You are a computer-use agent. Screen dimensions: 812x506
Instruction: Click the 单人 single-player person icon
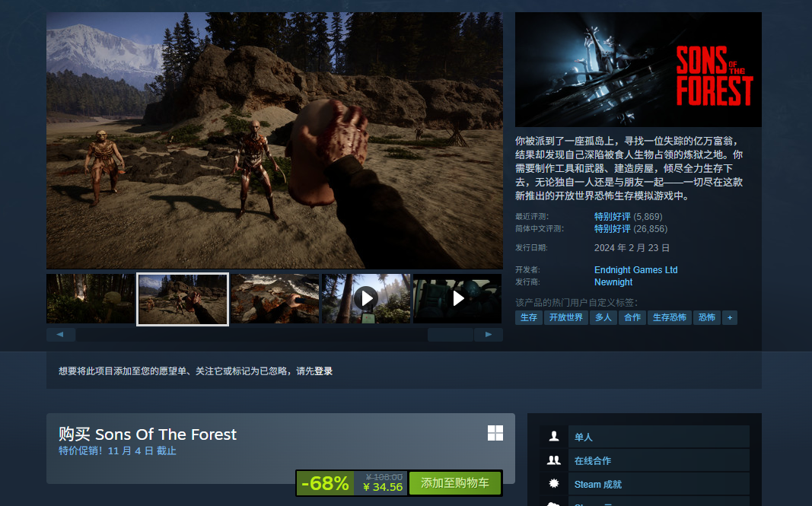point(553,437)
